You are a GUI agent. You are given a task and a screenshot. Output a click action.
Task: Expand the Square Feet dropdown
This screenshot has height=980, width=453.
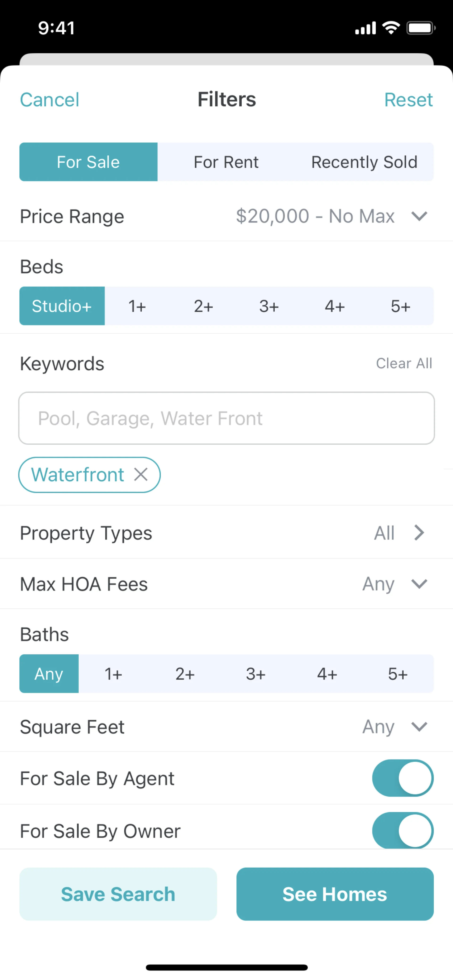(419, 727)
